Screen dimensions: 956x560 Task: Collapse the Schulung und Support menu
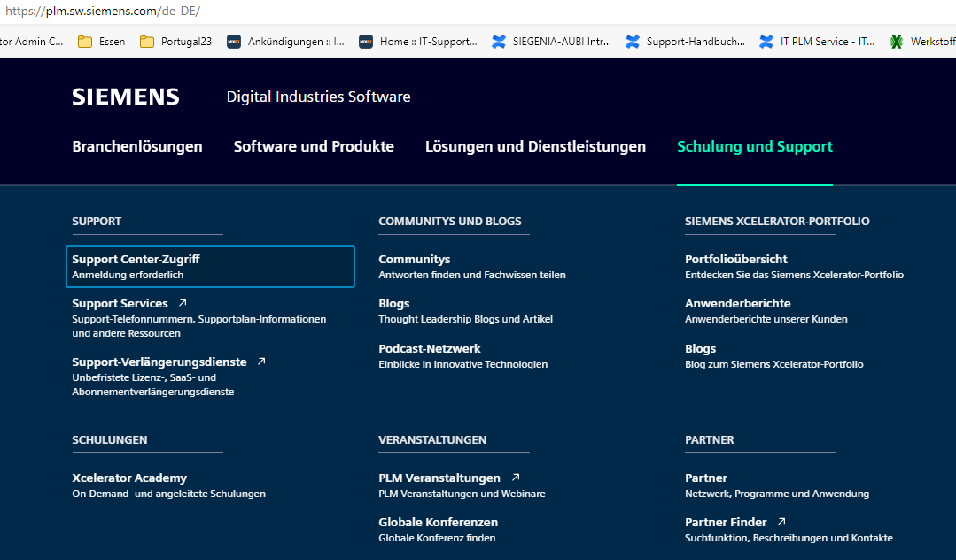[x=755, y=146]
